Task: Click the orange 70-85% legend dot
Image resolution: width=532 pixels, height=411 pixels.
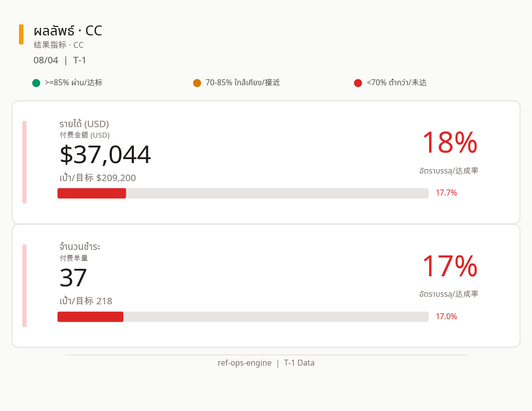Action: [197, 83]
